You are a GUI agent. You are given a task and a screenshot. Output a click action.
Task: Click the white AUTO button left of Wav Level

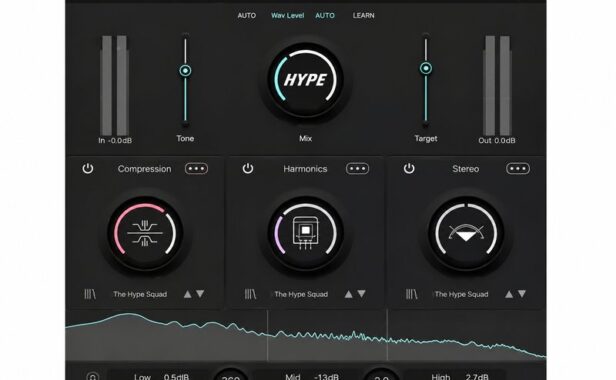[x=247, y=16]
